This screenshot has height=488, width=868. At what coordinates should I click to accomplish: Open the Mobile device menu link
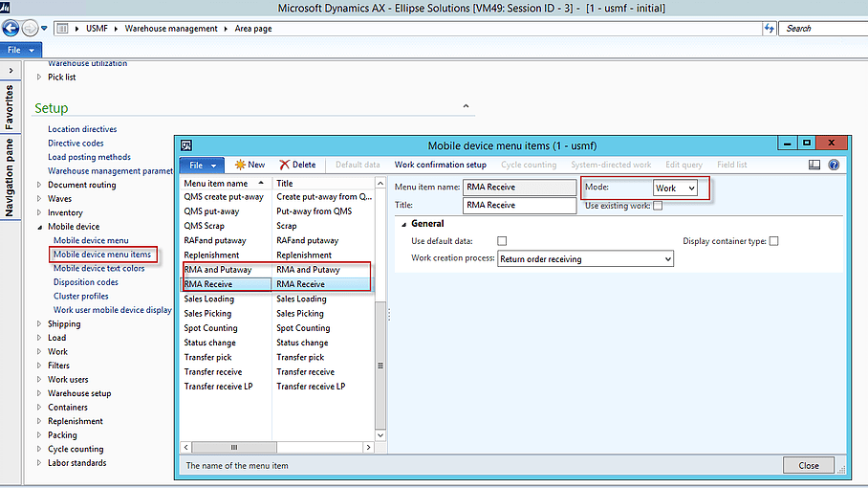tap(91, 240)
